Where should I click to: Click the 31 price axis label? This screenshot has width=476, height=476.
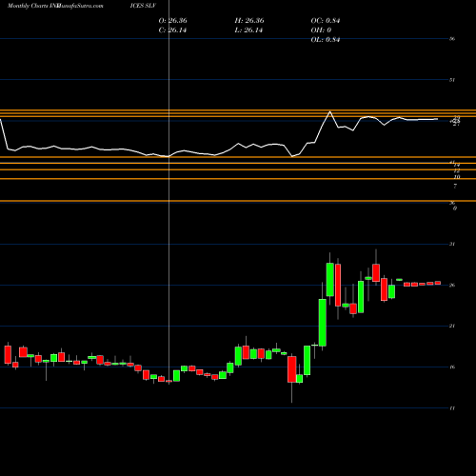click(452, 244)
